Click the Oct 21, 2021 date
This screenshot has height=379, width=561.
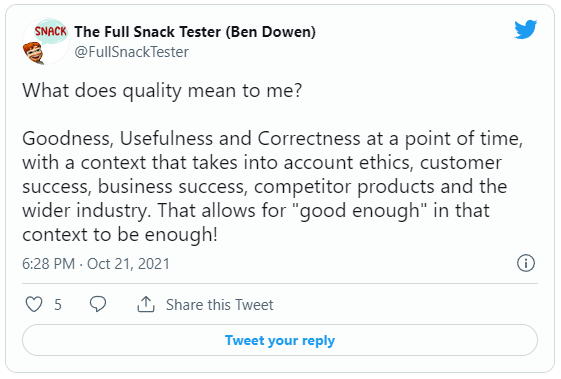[x=128, y=264]
